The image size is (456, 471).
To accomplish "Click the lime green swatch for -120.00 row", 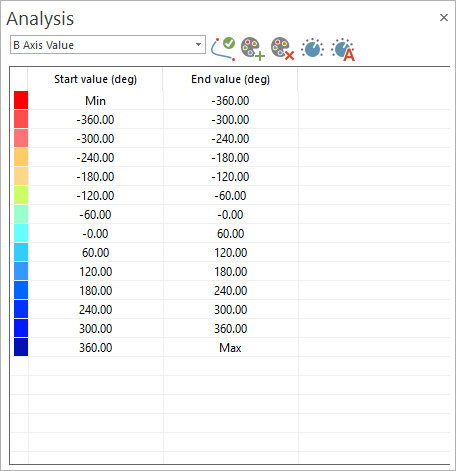I will tap(21, 195).
